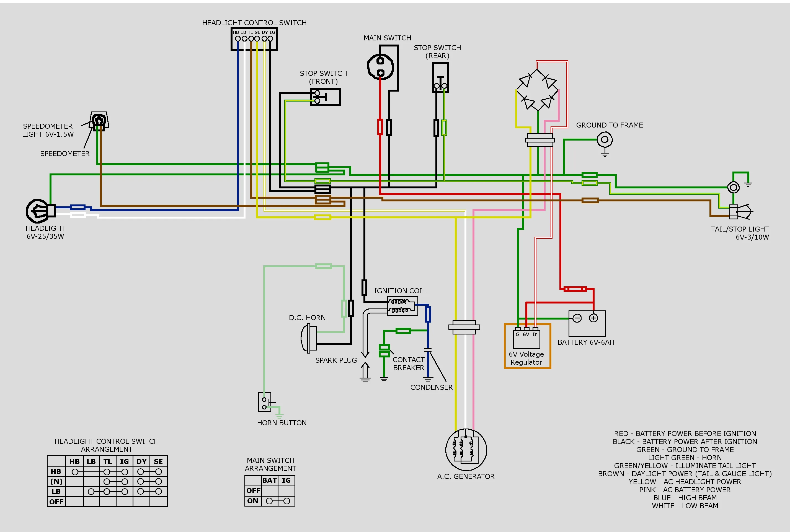
Task: Click "YELLOW - AC HEADLIGHT POWER" legend line
Action: point(685,482)
